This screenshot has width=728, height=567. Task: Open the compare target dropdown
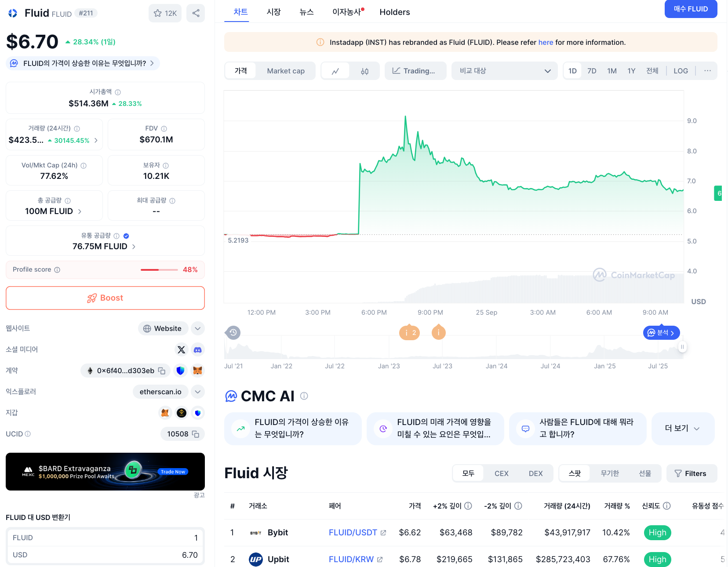coord(504,71)
